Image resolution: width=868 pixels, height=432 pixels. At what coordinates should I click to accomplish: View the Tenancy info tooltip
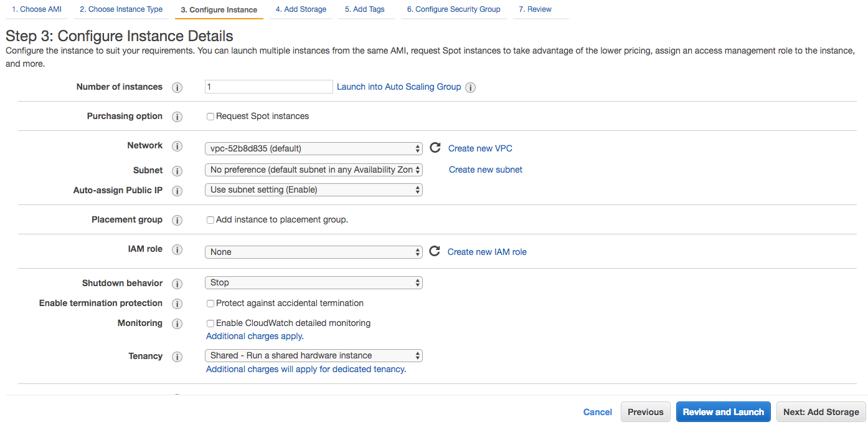click(177, 357)
